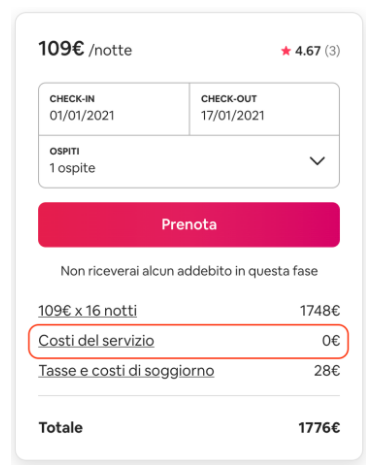Click the 4.67 rating score
379x468 pixels.
pos(308,51)
